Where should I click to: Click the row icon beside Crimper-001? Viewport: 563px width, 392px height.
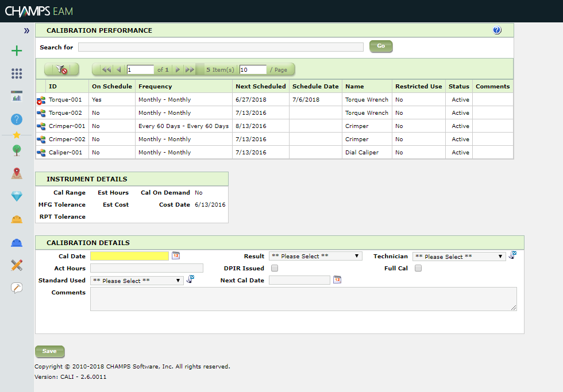[x=41, y=126]
